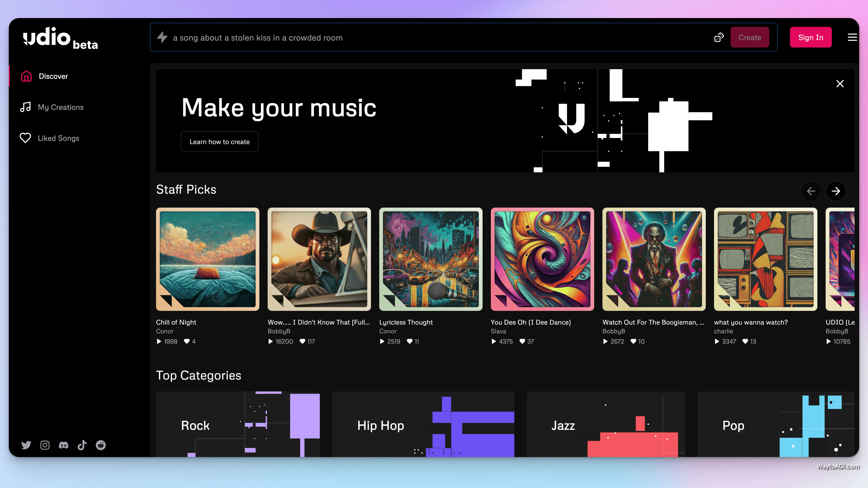Open My Creations in sidebar
This screenshot has height=488, width=868.
coord(60,107)
